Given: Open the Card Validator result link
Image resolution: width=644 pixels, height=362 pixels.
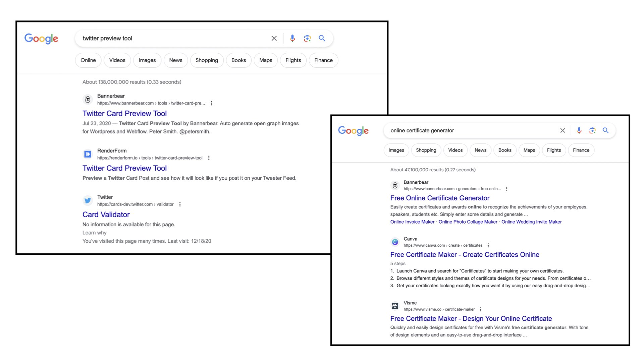Looking at the screenshot, I should pos(106,215).
